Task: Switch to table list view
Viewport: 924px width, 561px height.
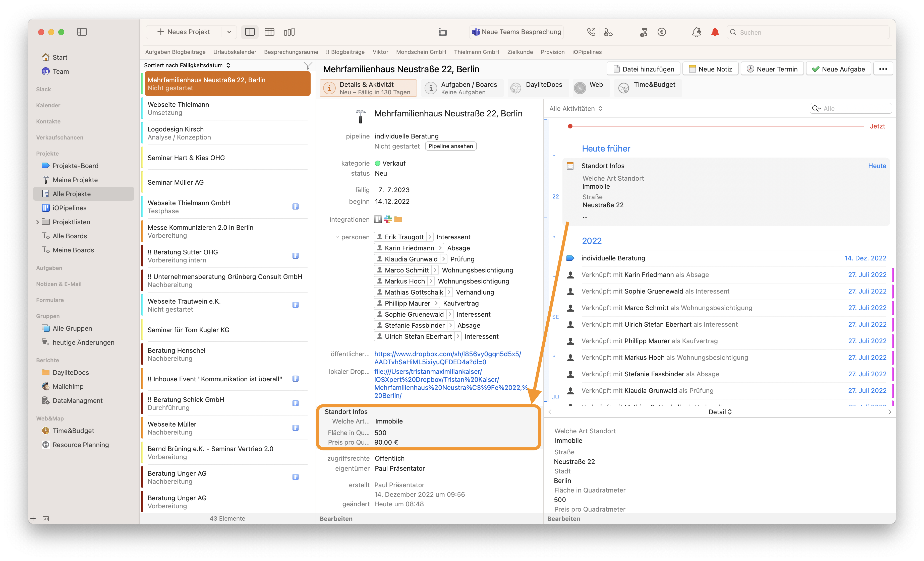Action: pos(269,32)
